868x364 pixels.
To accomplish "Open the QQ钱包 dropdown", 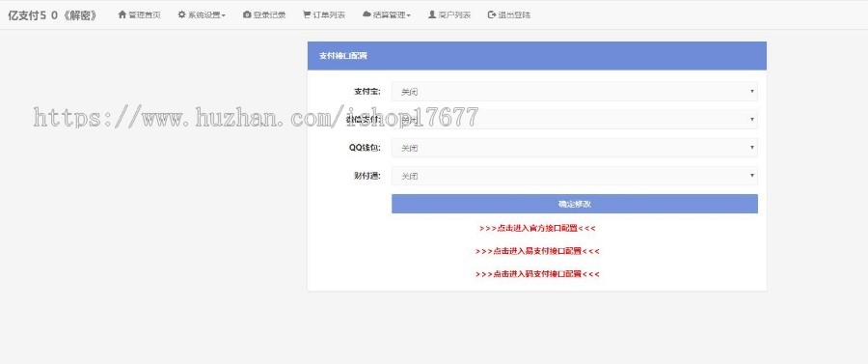I will [x=575, y=148].
